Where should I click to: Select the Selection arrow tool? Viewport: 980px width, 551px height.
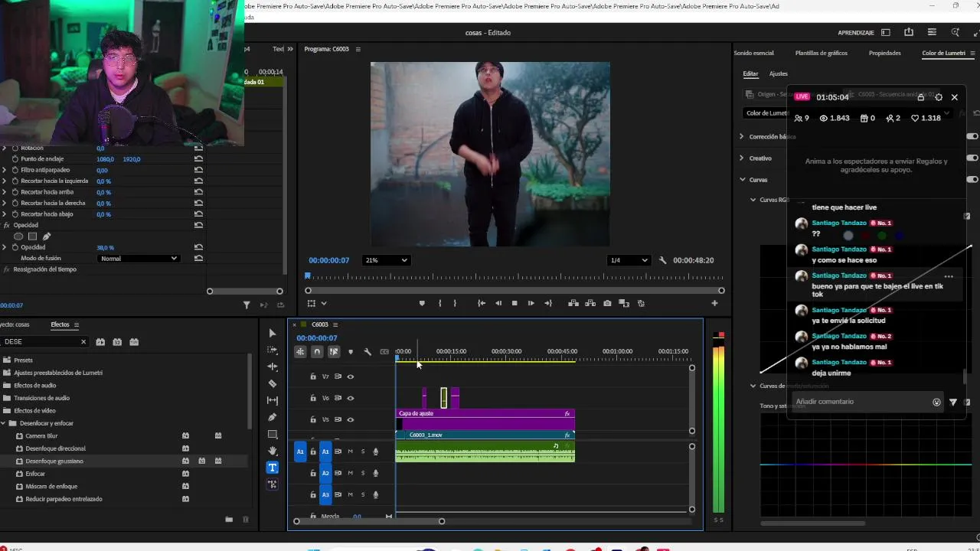click(272, 333)
